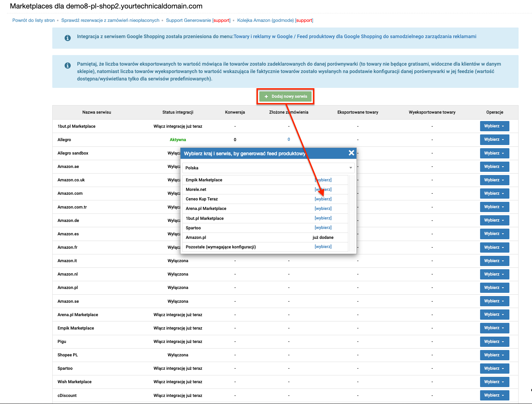Open Wybierz dropdown for Wish Marketplace row
Screen dimensions: 532x404
(x=494, y=382)
